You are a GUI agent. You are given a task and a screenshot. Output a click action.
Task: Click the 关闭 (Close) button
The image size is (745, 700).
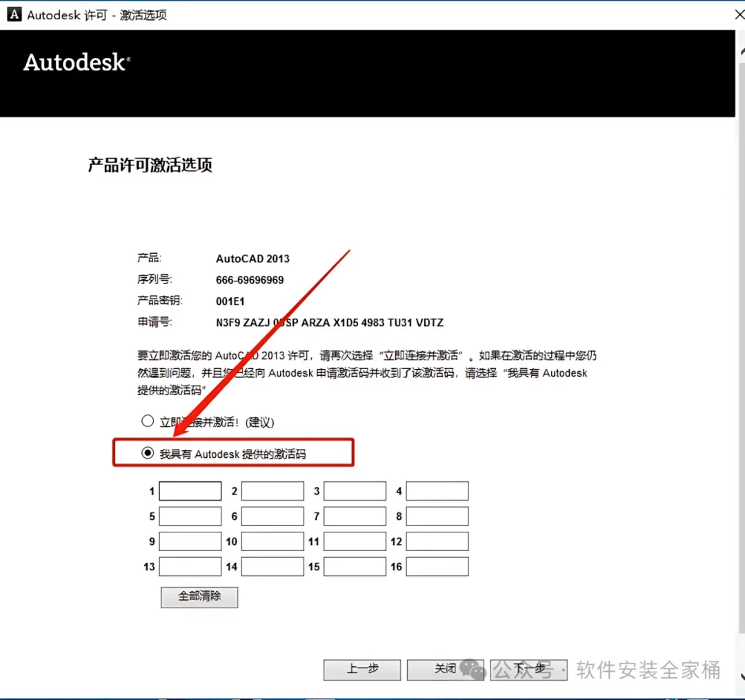(x=445, y=670)
